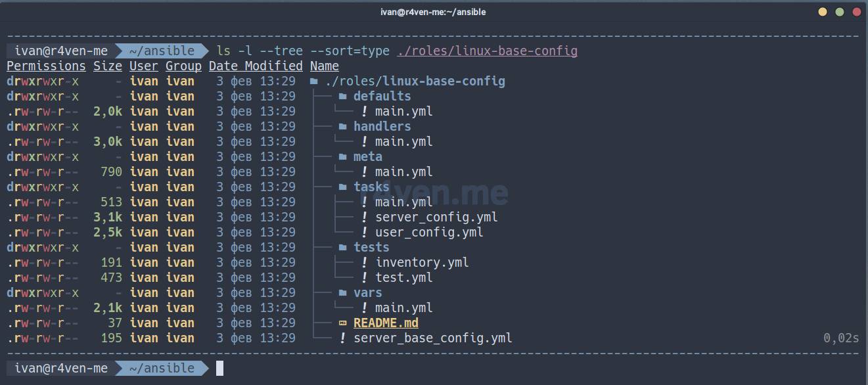This screenshot has height=385, width=868.
Task: Open the underlined README.md link
Action: [x=386, y=323]
